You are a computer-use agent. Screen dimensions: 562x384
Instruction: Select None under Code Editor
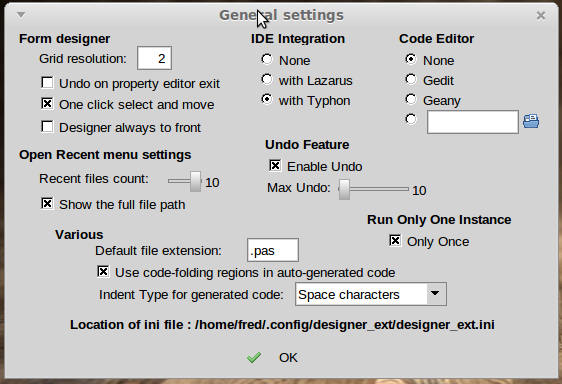tap(411, 59)
